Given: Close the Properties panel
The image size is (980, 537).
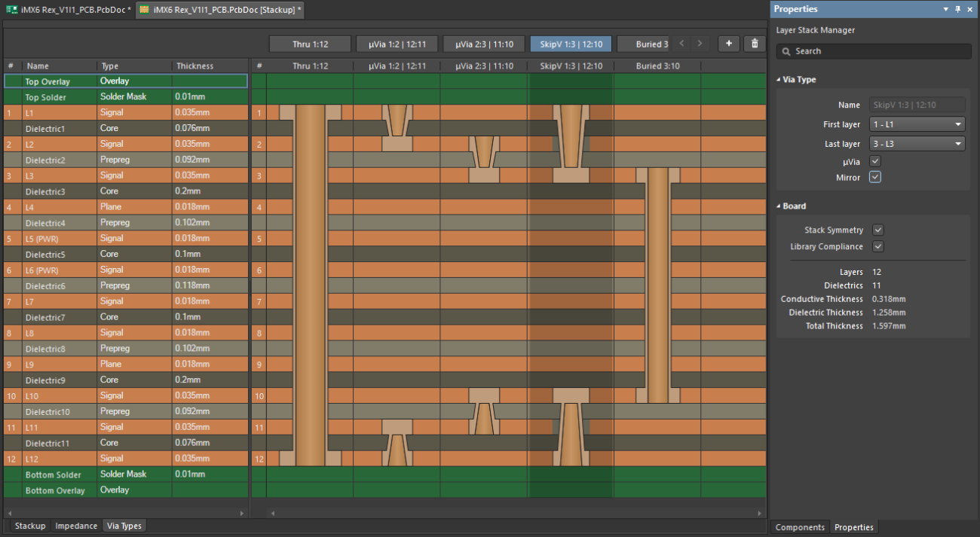Looking at the screenshot, I should [969, 9].
